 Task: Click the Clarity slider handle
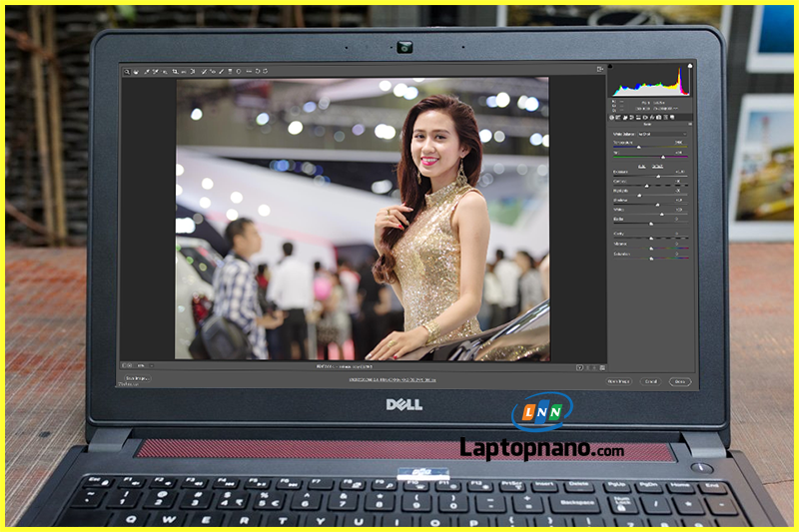coord(651,238)
